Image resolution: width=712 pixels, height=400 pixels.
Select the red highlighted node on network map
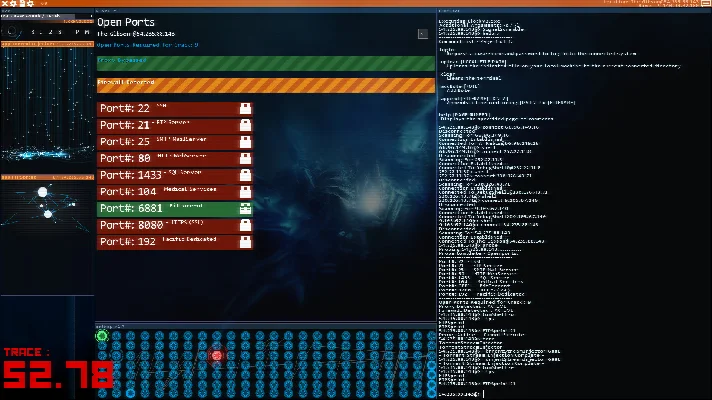pos(217,355)
